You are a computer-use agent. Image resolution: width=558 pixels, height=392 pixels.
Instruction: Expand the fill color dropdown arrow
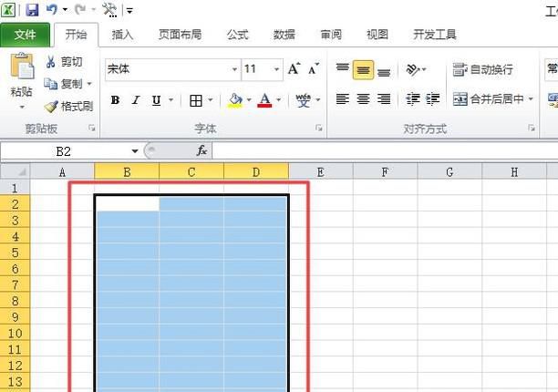pyautogui.click(x=249, y=100)
